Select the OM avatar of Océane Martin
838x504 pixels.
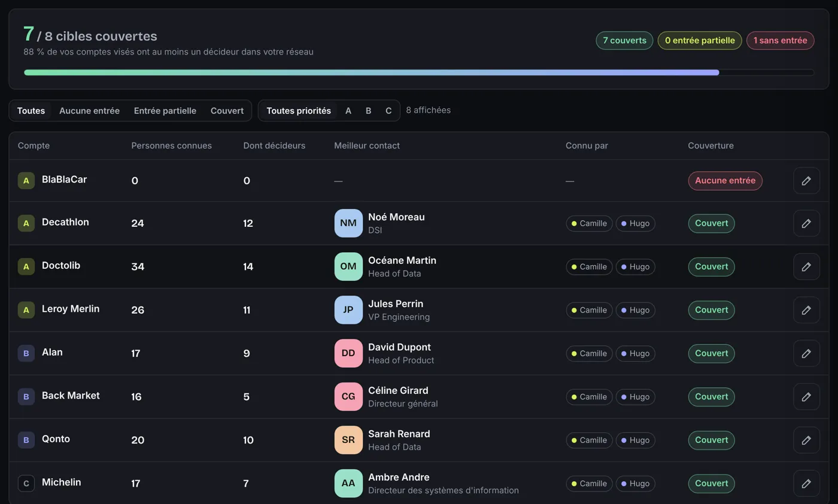tap(348, 267)
